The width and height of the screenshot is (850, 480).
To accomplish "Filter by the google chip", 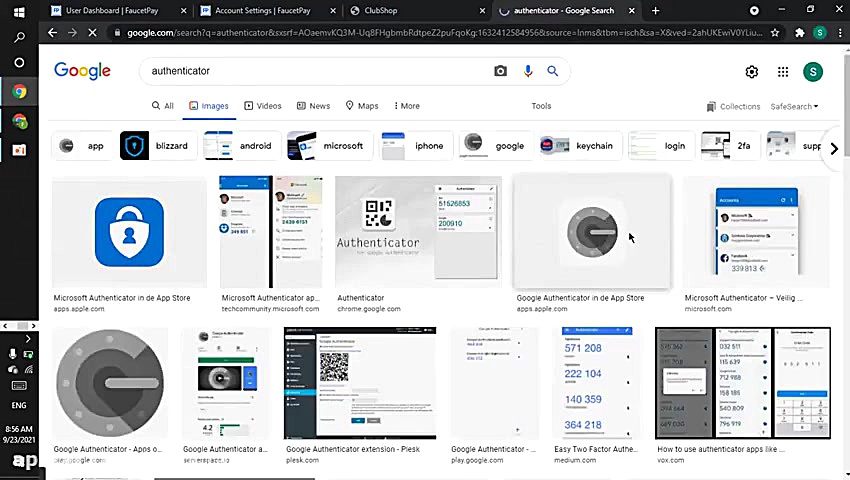I will tap(497, 145).
